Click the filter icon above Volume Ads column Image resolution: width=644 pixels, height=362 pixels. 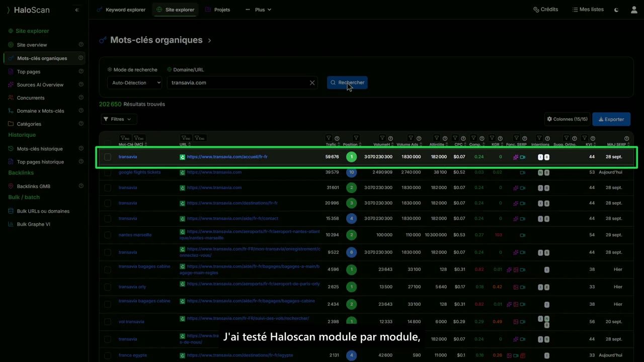(411, 138)
